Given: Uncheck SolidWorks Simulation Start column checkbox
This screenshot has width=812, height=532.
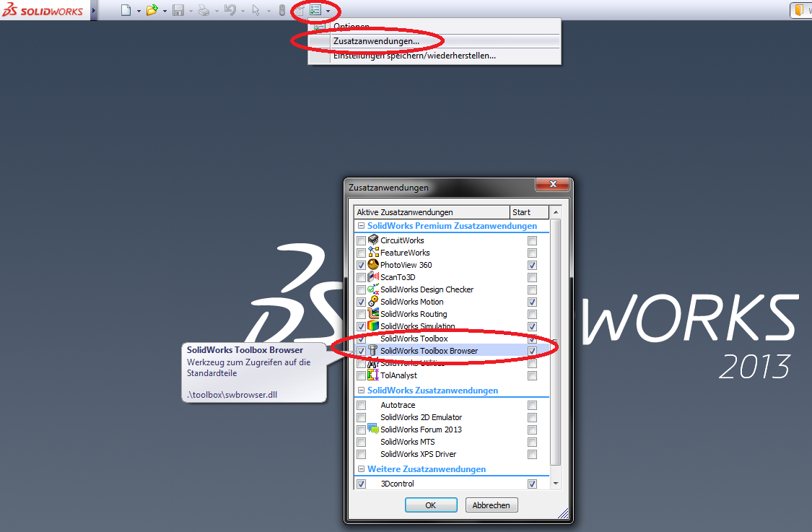Looking at the screenshot, I should click(532, 326).
